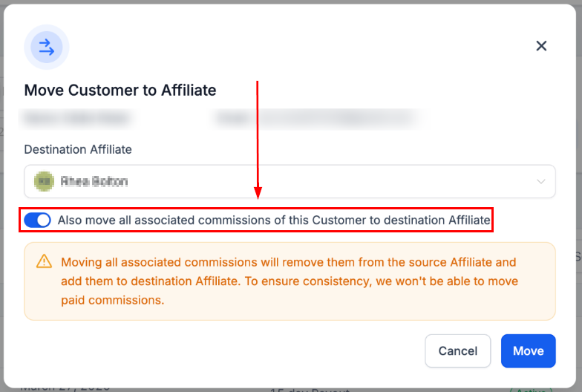Click the "Move Customer to Affiliate" heading
Viewport: 582px width, 392px height.
pyautogui.click(x=120, y=91)
